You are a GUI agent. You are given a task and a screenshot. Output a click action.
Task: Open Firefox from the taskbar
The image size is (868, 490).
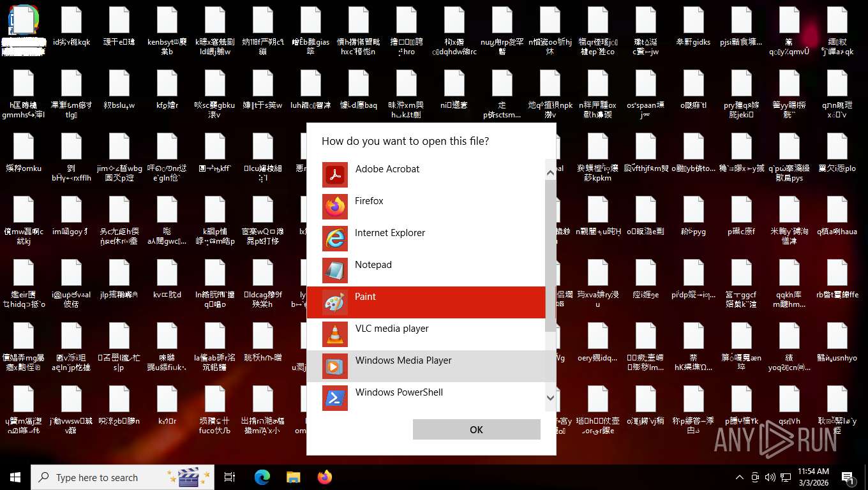coord(325,477)
